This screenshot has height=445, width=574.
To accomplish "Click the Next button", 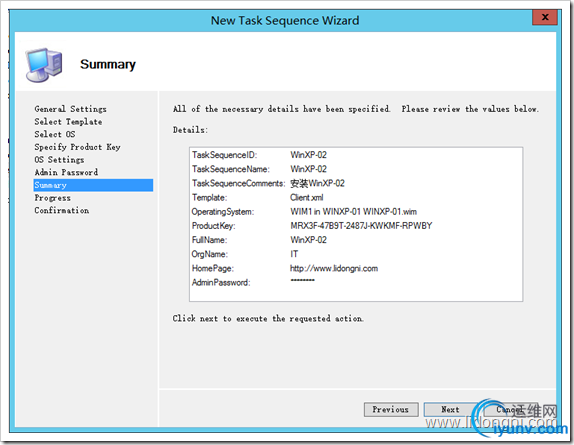I will 450,410.
